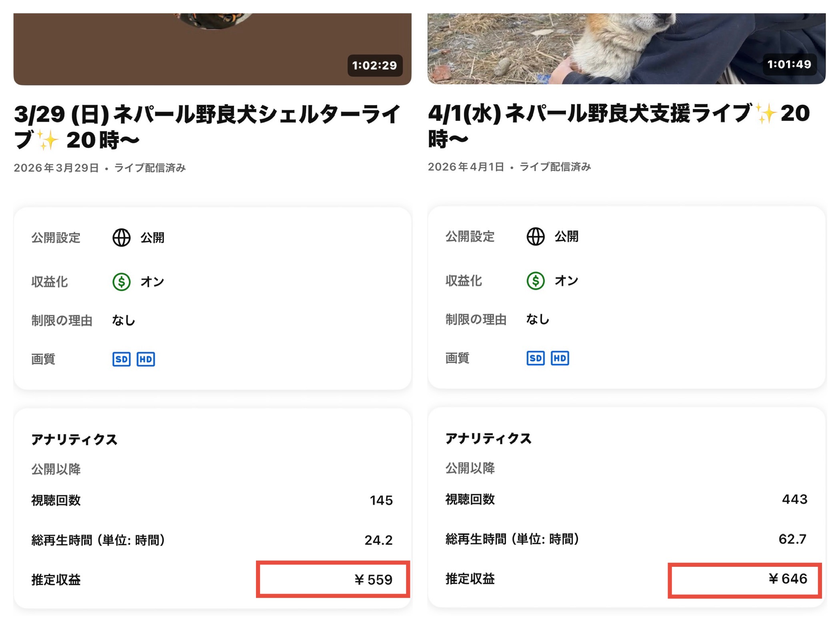Click green dollar monetization icon for 4/1 video

(x=535, y=280)
